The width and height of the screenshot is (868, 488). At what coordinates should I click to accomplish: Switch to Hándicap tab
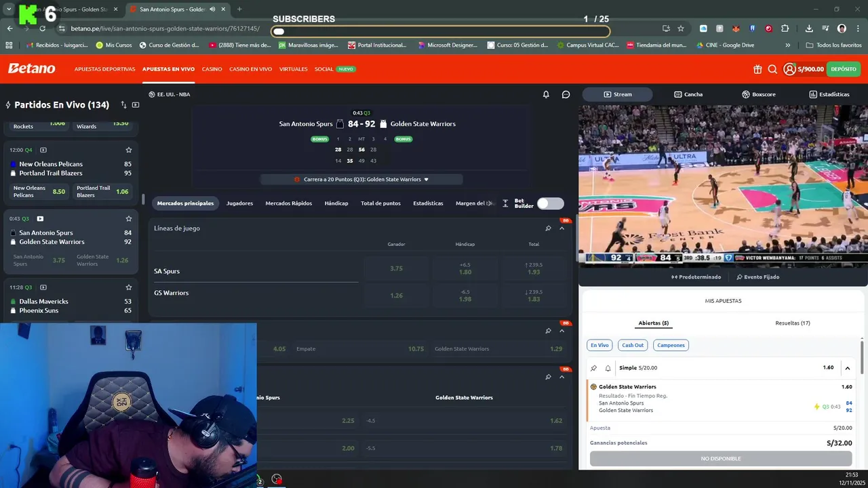coord(336,203)
